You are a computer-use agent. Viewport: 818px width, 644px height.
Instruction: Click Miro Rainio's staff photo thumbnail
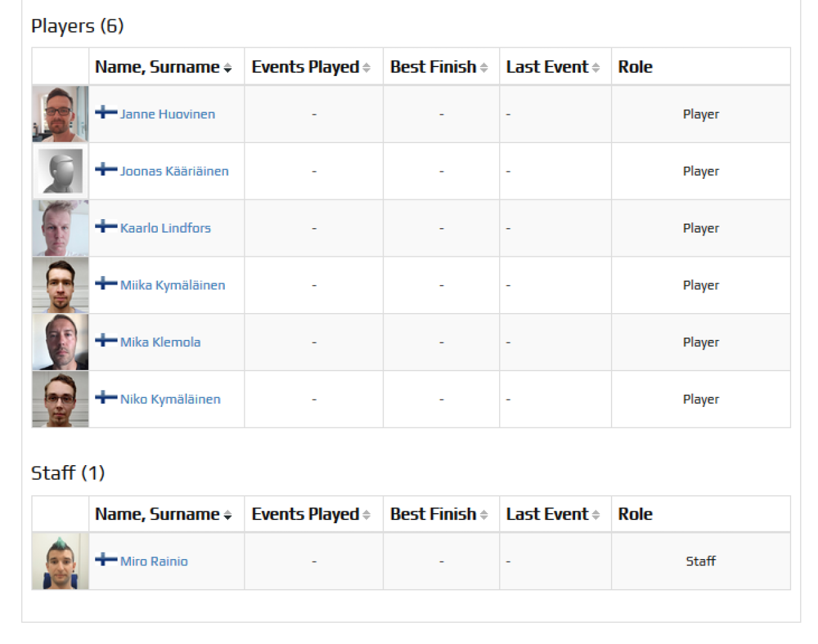point(60,561)
